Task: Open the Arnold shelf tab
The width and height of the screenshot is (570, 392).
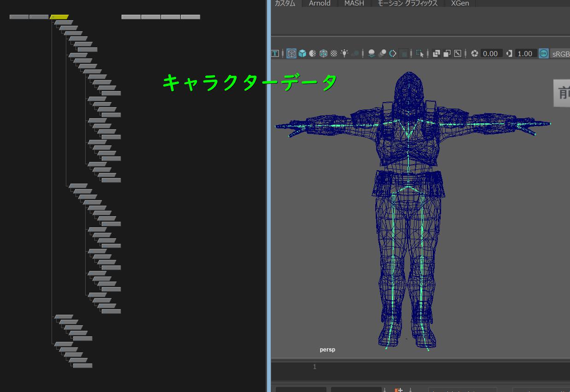Action: pos(320,3)
